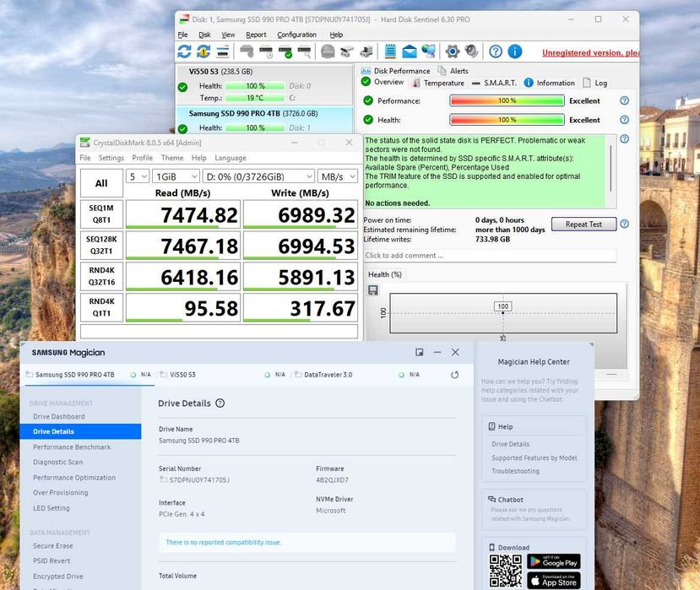700x590 pixels.
Task: Click the globe and monitor toolbar icon
Action: pos(429,51)
